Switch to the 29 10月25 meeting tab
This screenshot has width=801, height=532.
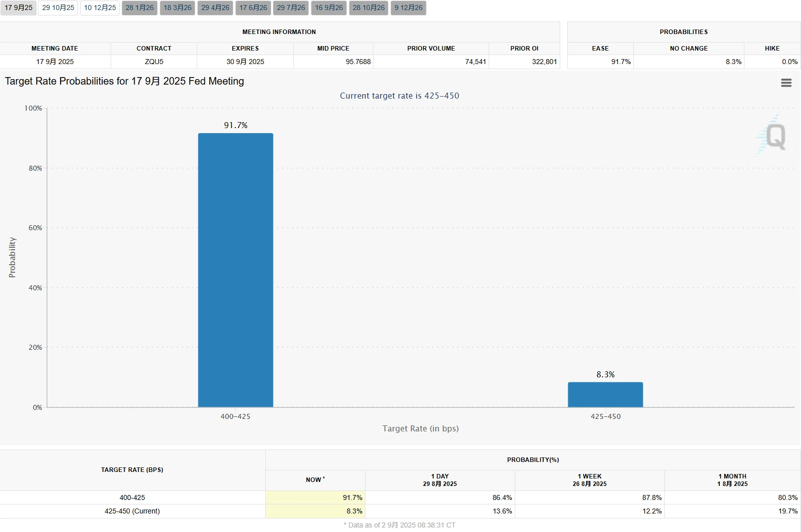pos(58,8)
